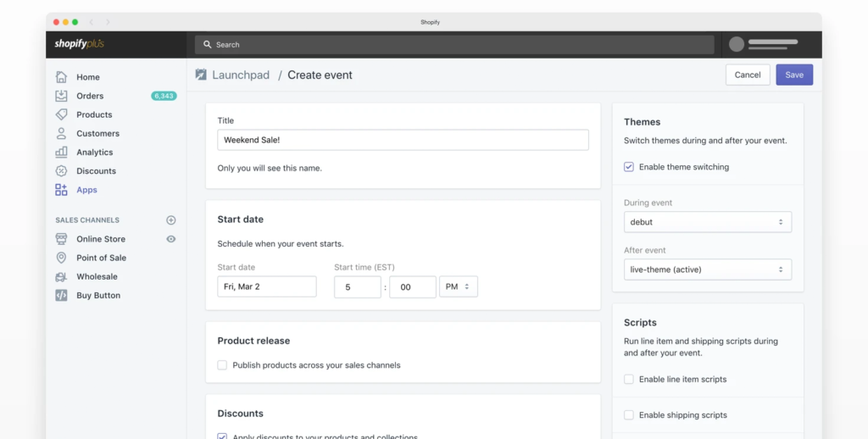
Task: Click the Point of Sale pin icon
Action: click(x=61, y=258)
